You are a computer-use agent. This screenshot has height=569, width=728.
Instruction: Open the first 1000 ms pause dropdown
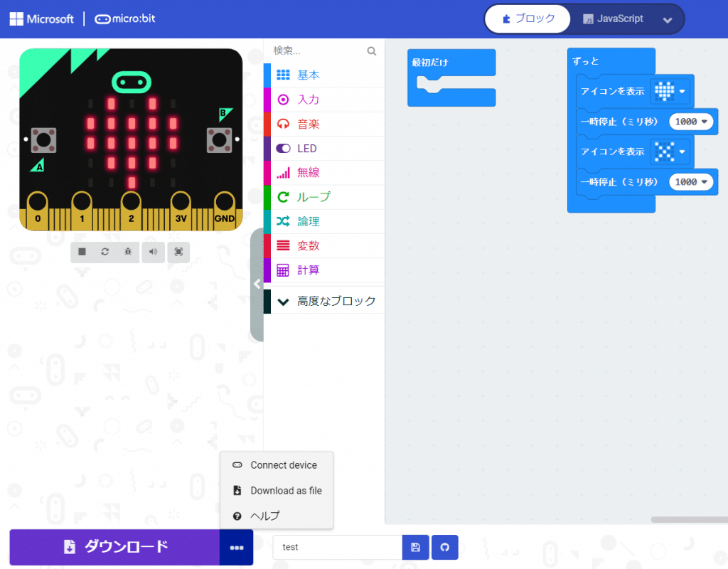(x=705, y=122)
